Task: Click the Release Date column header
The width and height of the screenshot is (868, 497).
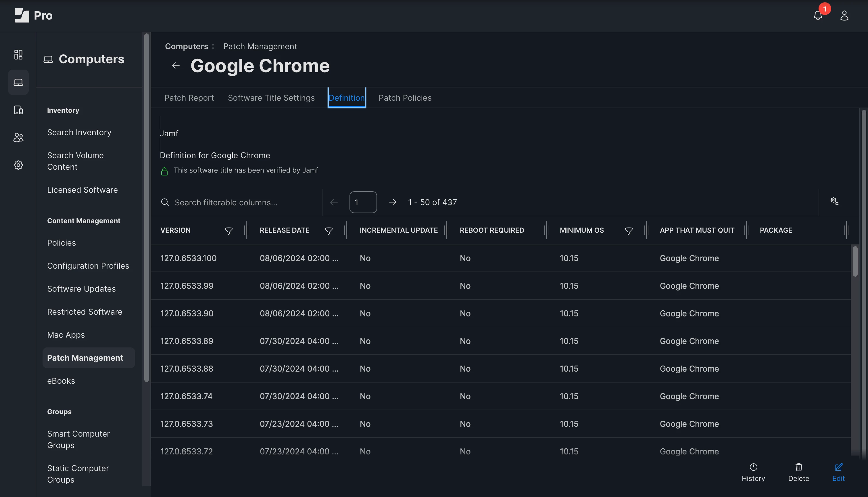Action: pos(285,230)
